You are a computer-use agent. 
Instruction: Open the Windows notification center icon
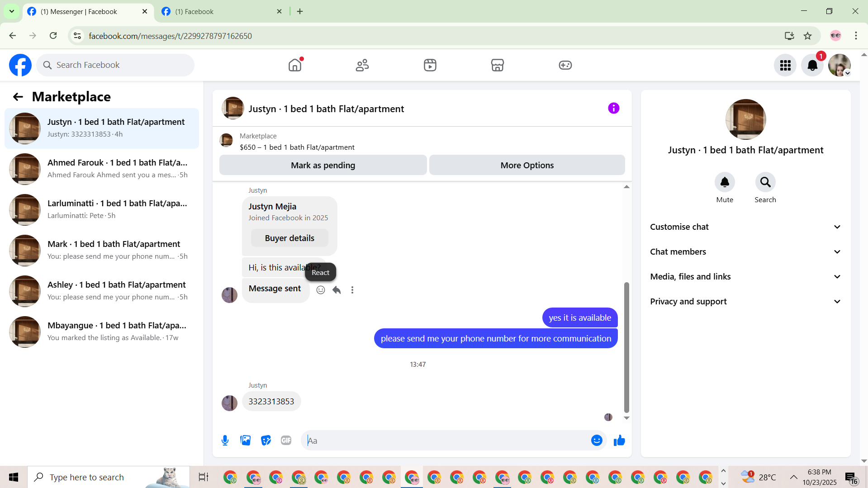851,477
